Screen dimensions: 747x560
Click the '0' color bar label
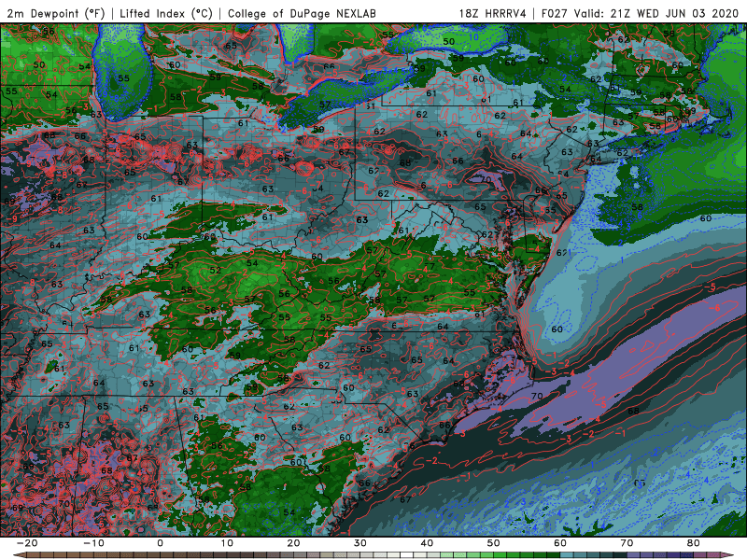point(160,543)
